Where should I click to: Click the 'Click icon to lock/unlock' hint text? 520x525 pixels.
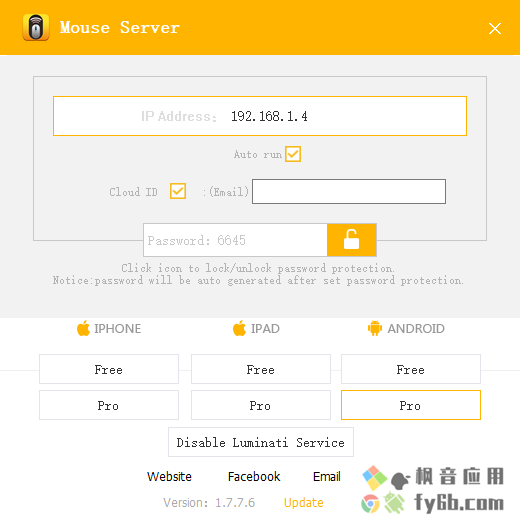258,268
